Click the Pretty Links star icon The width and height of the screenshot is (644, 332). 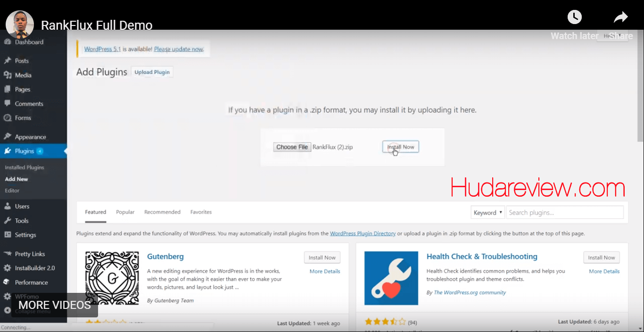tap(7, 254)
